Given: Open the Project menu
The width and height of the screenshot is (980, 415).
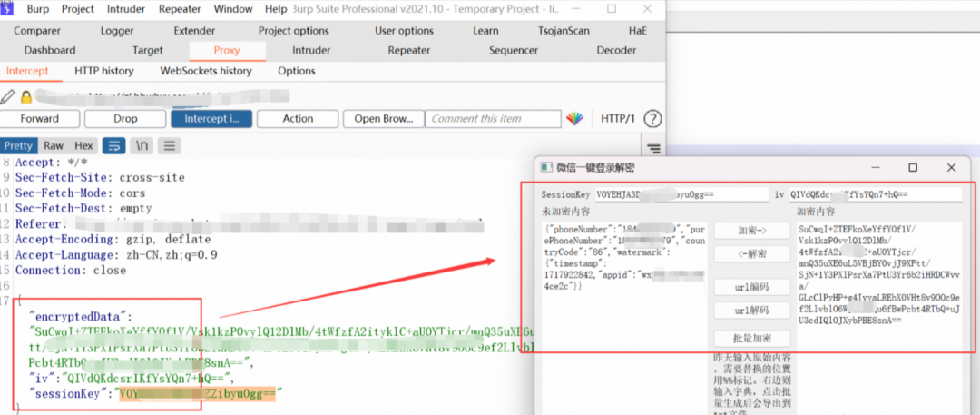Looking at the screenshot, I should (78, 9).
